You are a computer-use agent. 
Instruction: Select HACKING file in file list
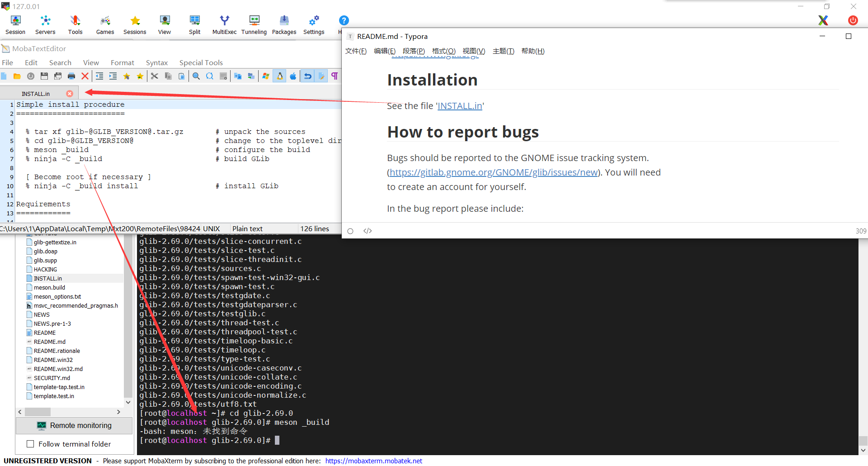[x=45, y=269]
